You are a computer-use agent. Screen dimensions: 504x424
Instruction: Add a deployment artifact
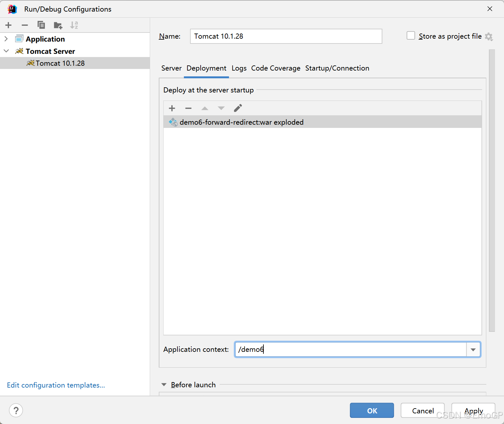(x=172, y=108)
